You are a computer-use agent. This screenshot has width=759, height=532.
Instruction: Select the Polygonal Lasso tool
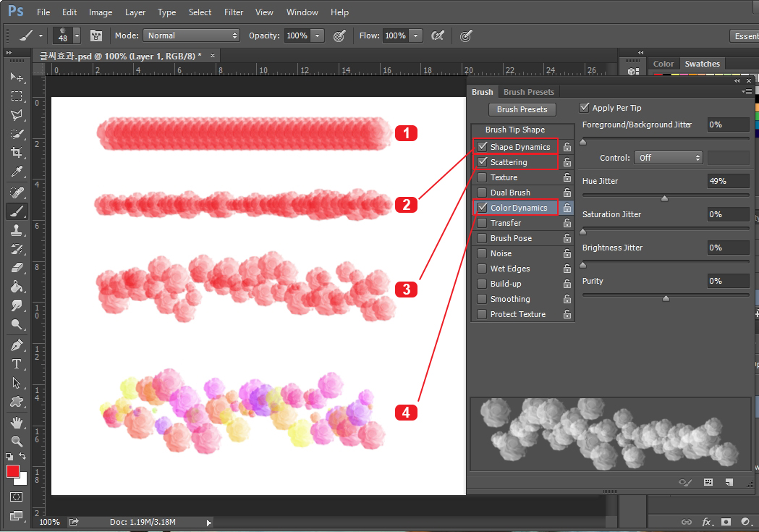pyautogui.click(x=17, y=115)
